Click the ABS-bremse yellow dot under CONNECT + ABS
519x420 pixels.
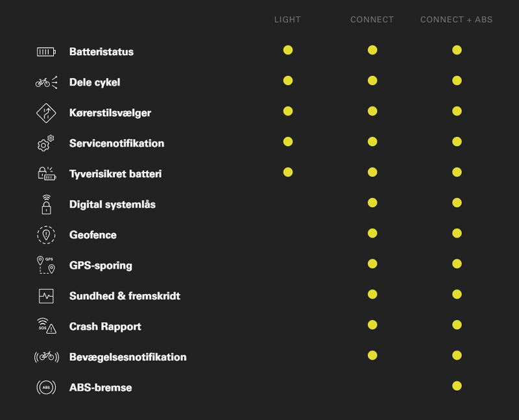click(457, 386)
